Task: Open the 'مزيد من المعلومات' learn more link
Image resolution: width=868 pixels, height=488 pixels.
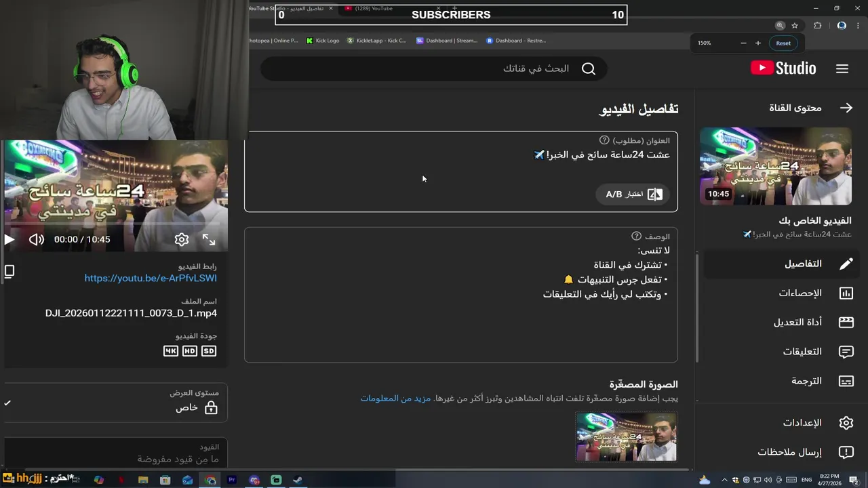Action: (395, 399)
